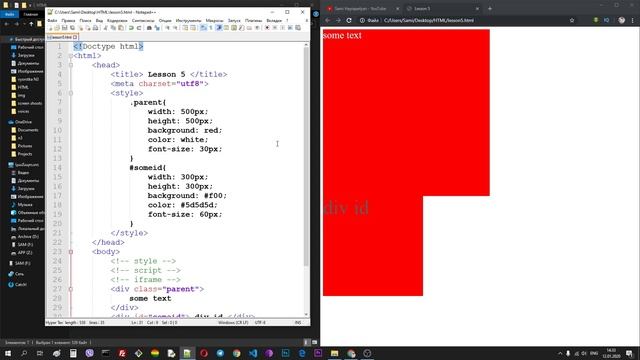Open Вид menu in Notepad++

tap(99, 20)
